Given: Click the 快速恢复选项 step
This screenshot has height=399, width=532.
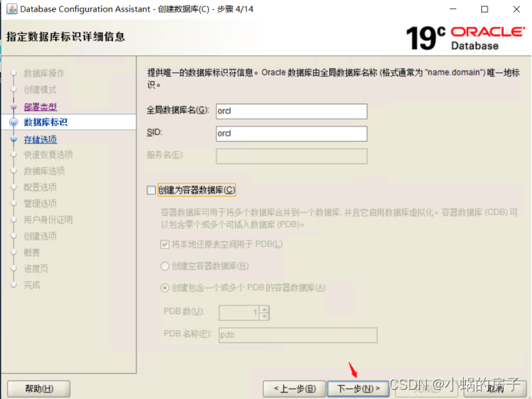Looking at the screenshot, I should click(48, 154).
